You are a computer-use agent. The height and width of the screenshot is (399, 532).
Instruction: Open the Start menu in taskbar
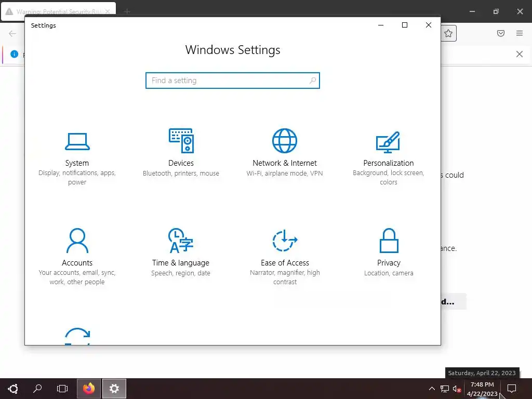point(13,389)
